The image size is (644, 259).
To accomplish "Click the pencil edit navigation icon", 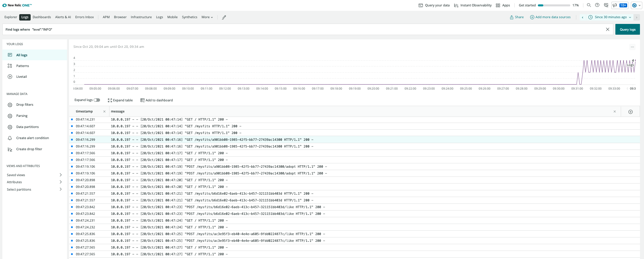I will pos(224,17).
